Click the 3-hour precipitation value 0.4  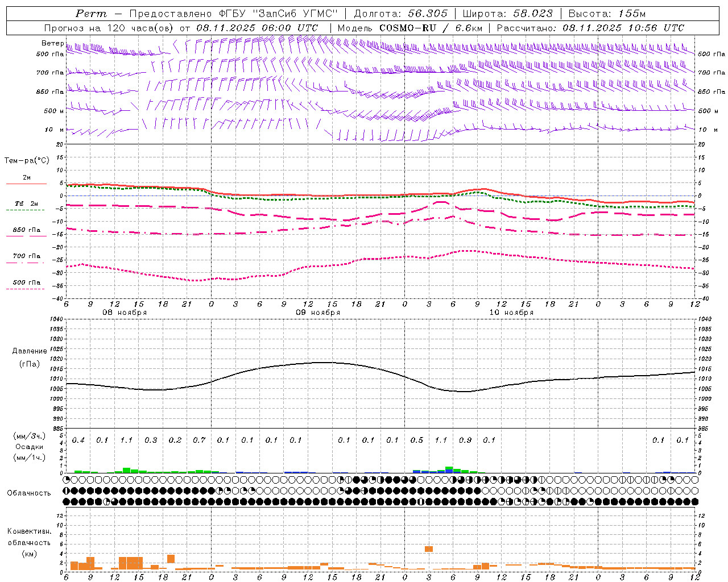78,440
